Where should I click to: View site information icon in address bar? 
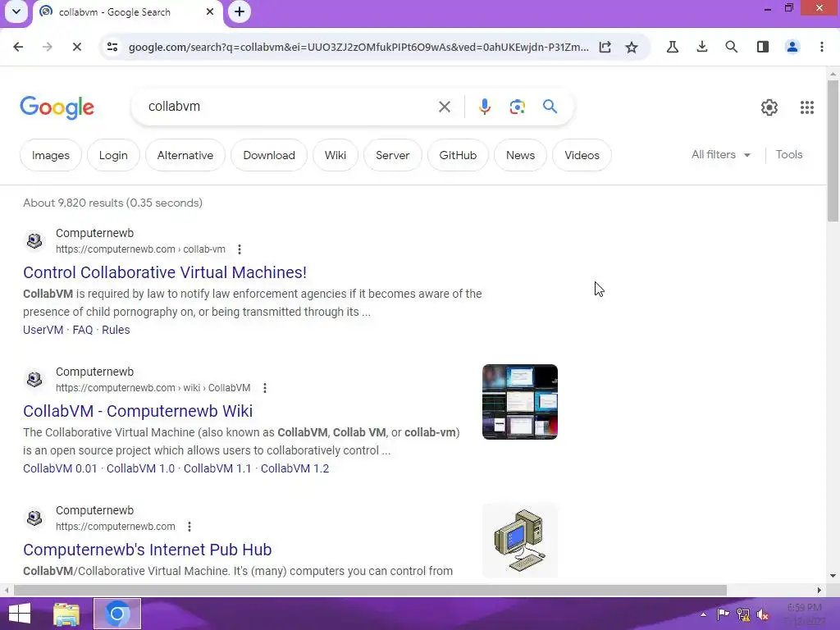click(112, 47)
